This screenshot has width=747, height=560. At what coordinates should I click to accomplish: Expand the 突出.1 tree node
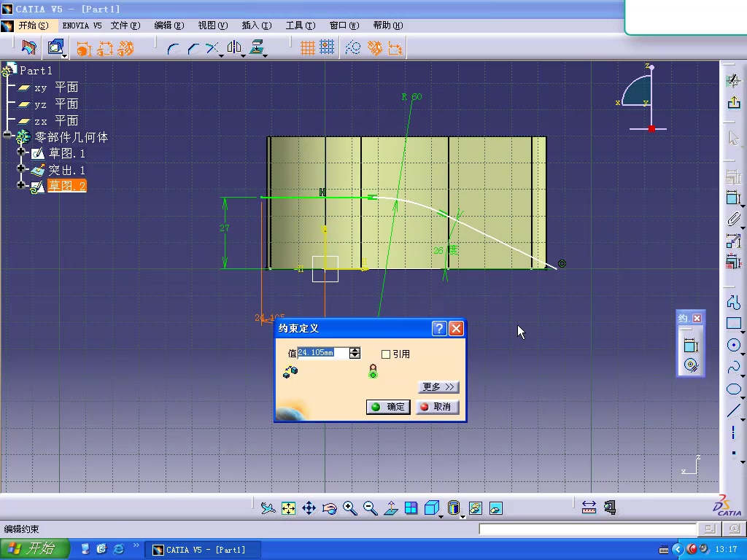point(20,168)
